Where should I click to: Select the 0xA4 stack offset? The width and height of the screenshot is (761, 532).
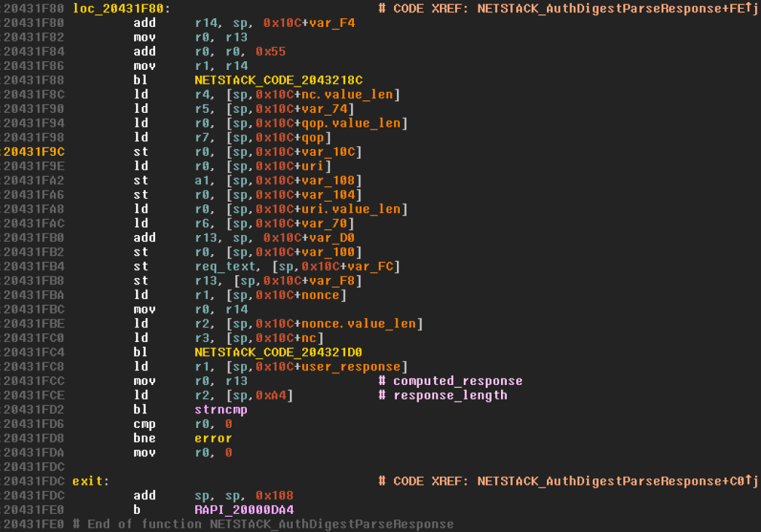[x=271, y=395]
